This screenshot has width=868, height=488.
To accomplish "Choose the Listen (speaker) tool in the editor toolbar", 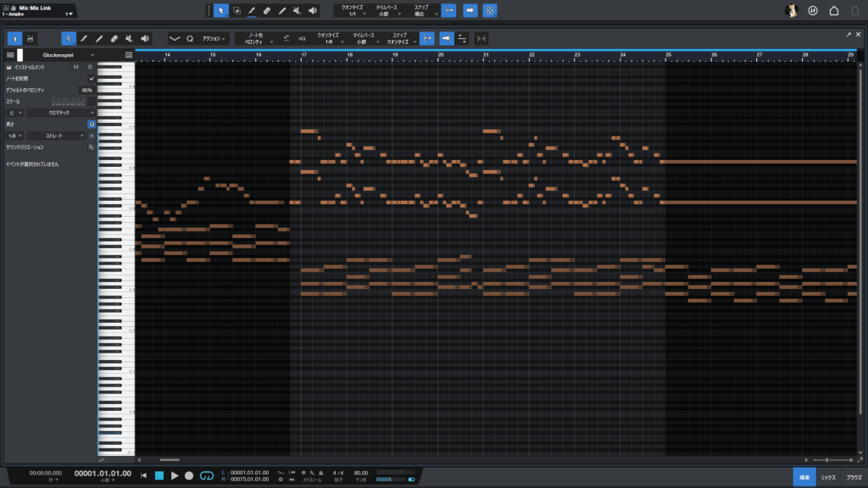I will tap(144, 38).
